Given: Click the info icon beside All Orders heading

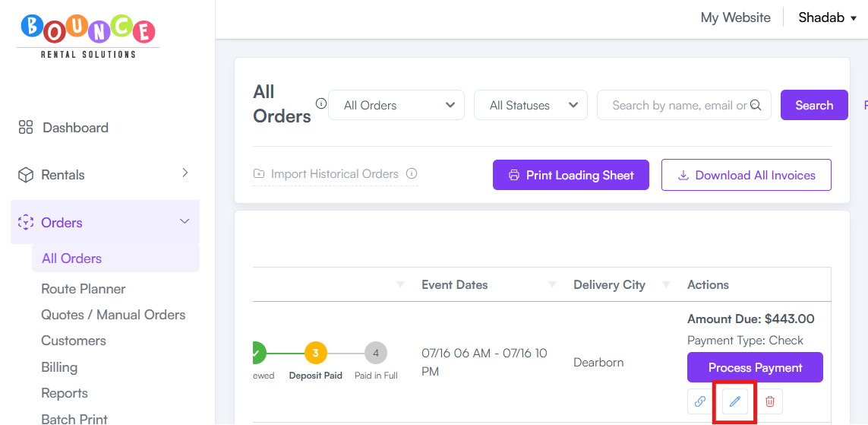Looking at the screenshot, I should pyautogui.click(x=320, y=103).
